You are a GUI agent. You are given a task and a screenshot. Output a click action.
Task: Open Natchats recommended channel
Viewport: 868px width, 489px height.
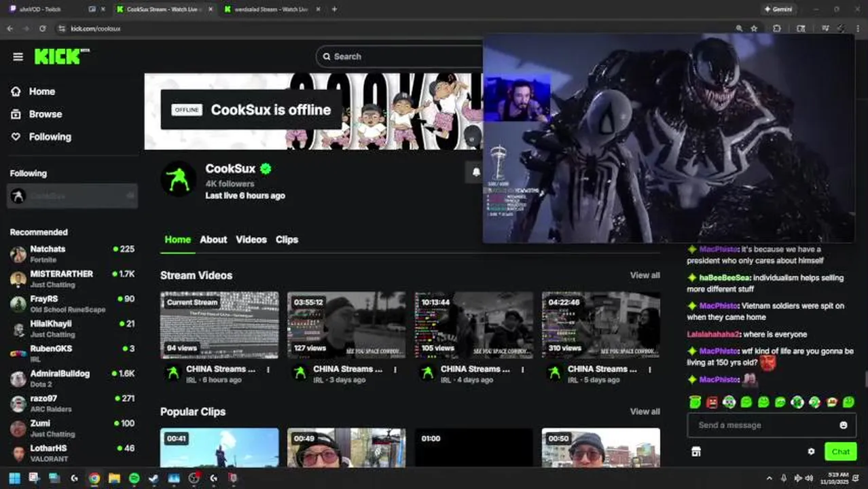click(73, 254)
